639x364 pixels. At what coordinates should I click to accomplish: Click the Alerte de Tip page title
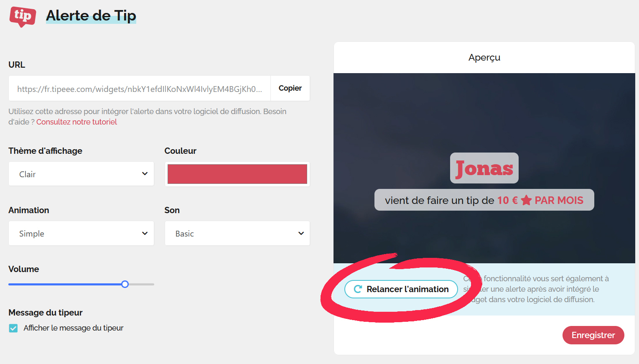click(x=91, y=16)
